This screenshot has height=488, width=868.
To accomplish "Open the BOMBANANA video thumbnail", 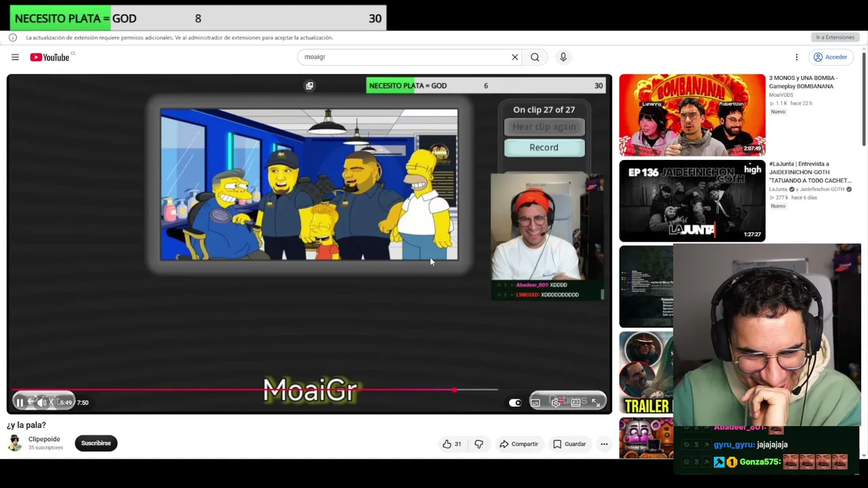I will (x=692, y=115).
